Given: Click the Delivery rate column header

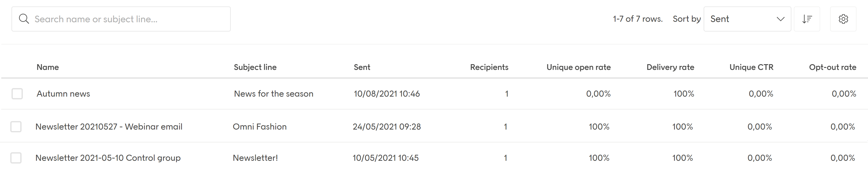Looking at the screenshot, I should click(670, 67).
